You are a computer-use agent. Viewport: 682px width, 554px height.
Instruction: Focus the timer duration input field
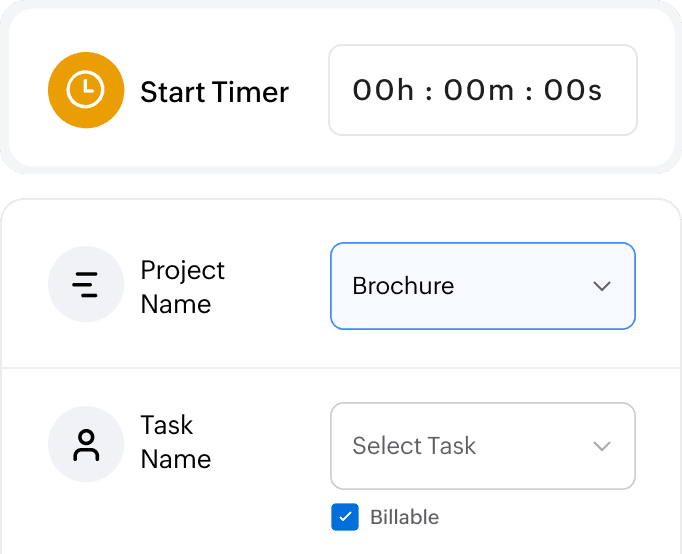(482, 90)
